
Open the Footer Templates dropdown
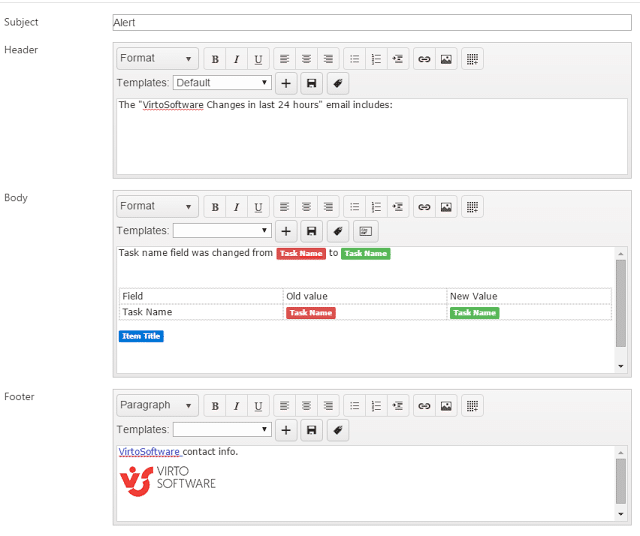(x=222, y=429)
